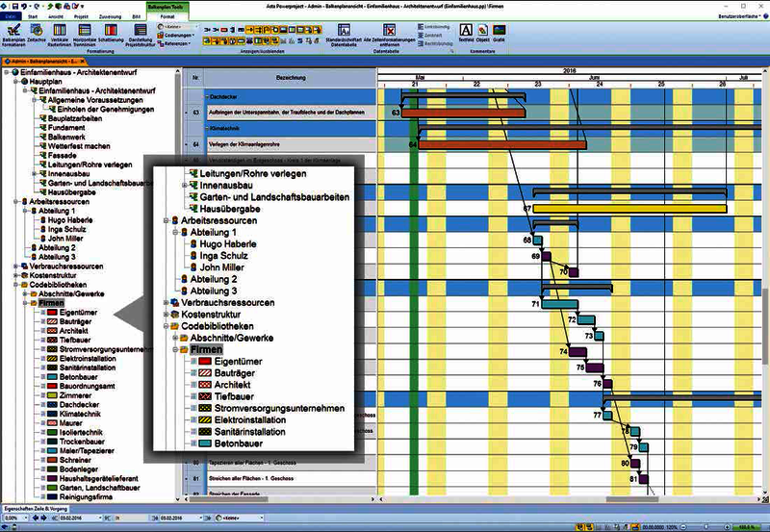Set Standardschriftart Datentabelle
The height and width of the screenshot is (532, 770).
(344, 35)
